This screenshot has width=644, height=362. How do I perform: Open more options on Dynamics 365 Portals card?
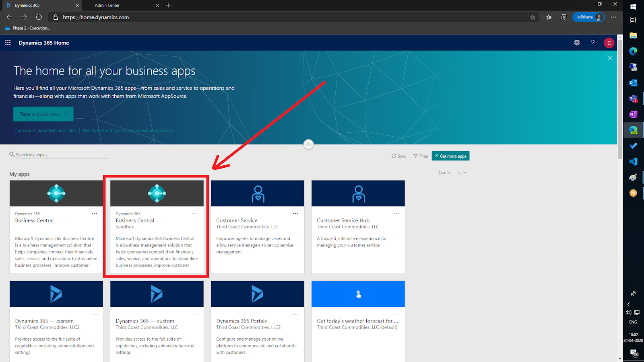pyautogui.click(x=295, y=314)
